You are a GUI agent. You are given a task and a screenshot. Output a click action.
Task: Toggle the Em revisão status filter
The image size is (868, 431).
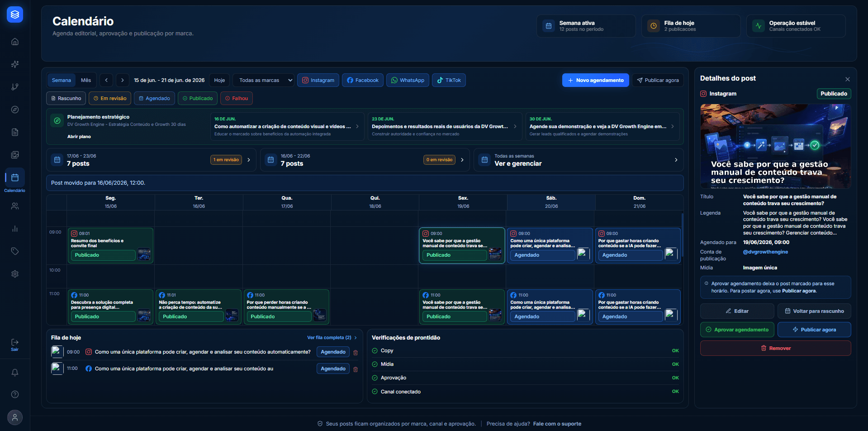point(110,98)
